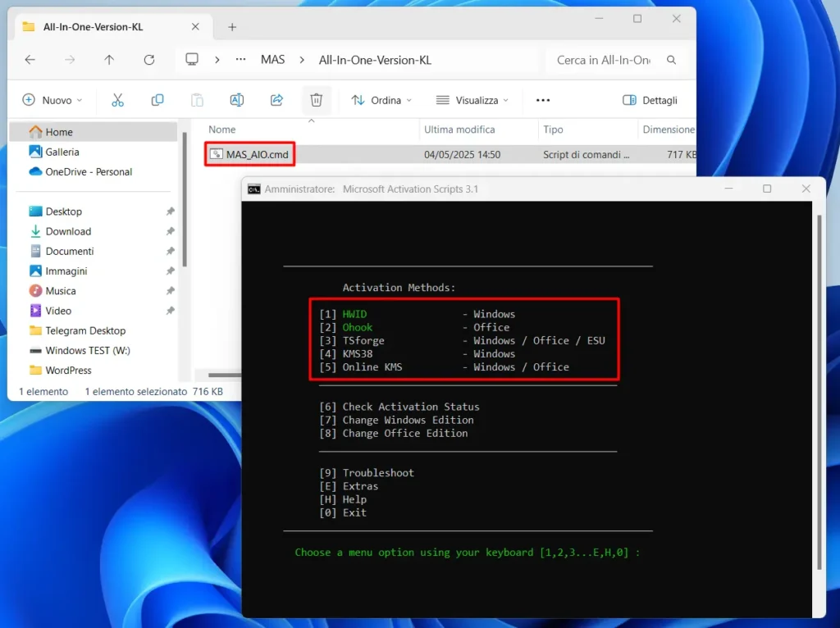Expand the chevron after This PC icon
This screenshot has height=628, width=840.
click(x=217, y=60)
